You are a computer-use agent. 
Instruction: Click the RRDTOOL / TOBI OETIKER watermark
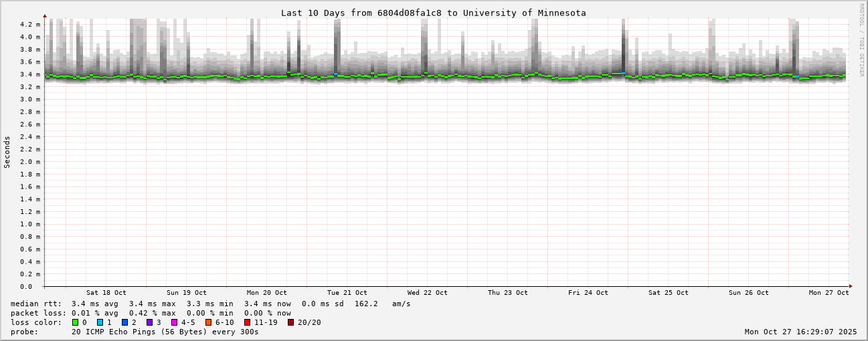pos(861,39)
